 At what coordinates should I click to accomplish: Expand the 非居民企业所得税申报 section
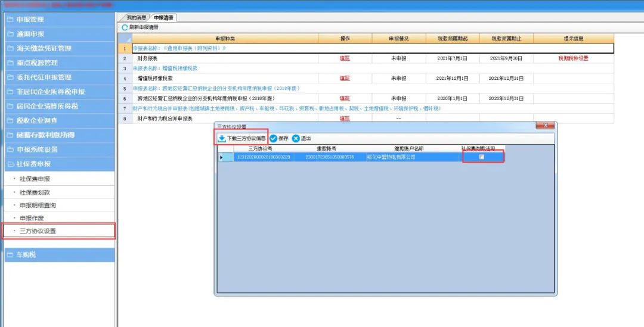click(x=60, y=92)
